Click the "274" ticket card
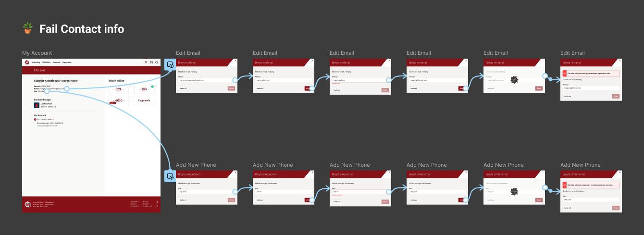Screen dimensions: 644x235 pyautogui.click(x=119, y=89)
